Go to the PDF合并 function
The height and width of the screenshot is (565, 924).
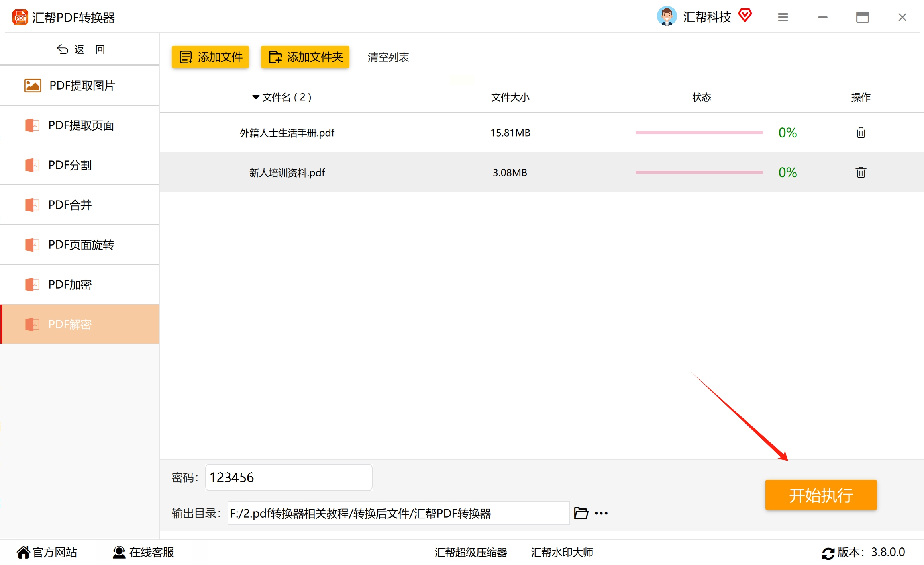tap(80, 205)
